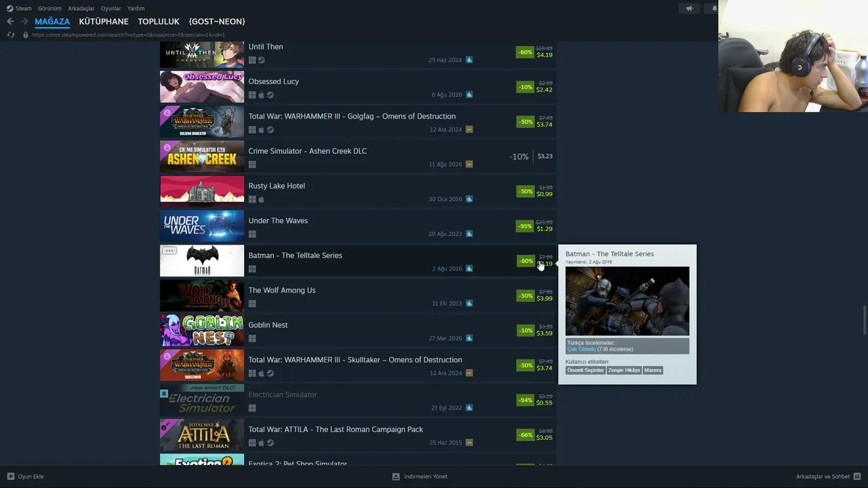Image resolution: width=868 pixels, height=488 pixels.
Task: Go forward with the right arrow icon
Action: [24, 22]
